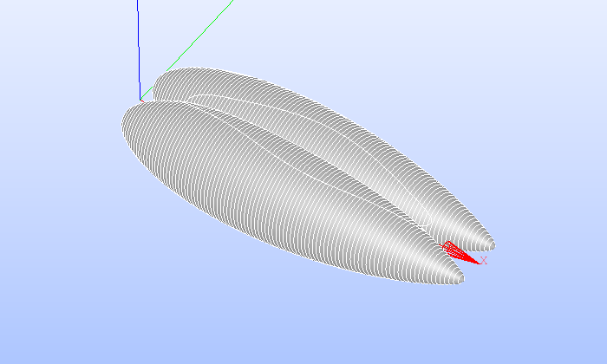Click the rounded left end of rear body
The height and width of the screenshot is (364, 607).
click(x=156, y=85)
